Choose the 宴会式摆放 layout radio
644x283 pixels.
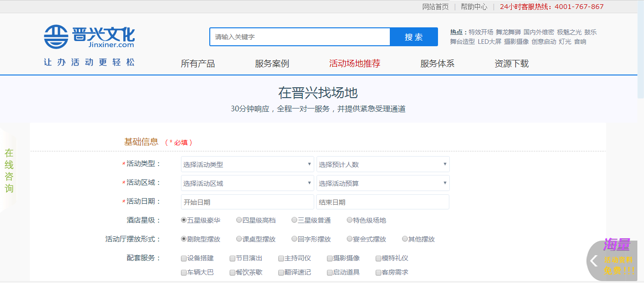click(350, 239)
